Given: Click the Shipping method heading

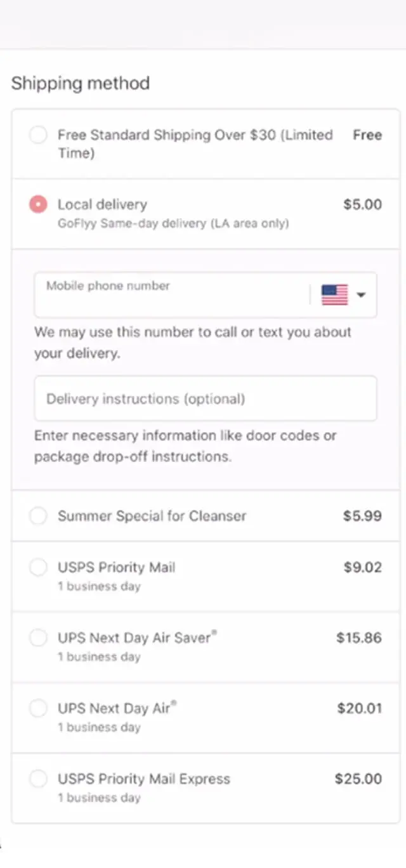Looking at the screenshot, I should pos(81,83).
